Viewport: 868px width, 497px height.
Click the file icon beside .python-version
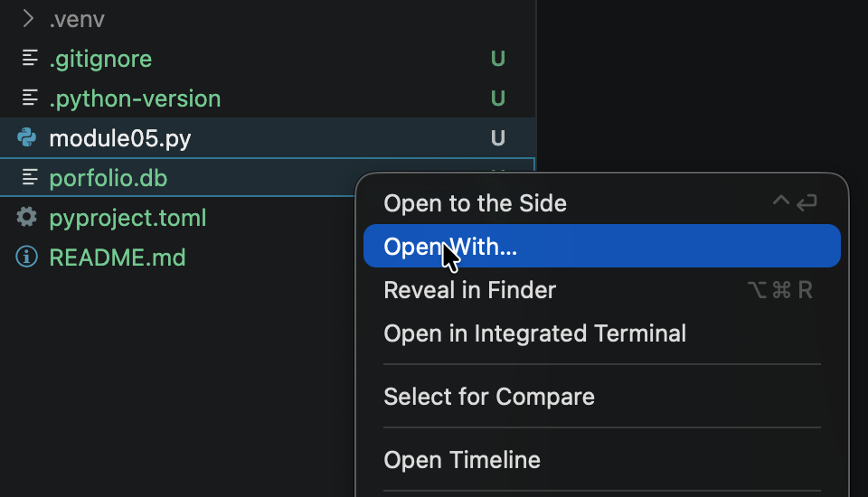point(30,98)
